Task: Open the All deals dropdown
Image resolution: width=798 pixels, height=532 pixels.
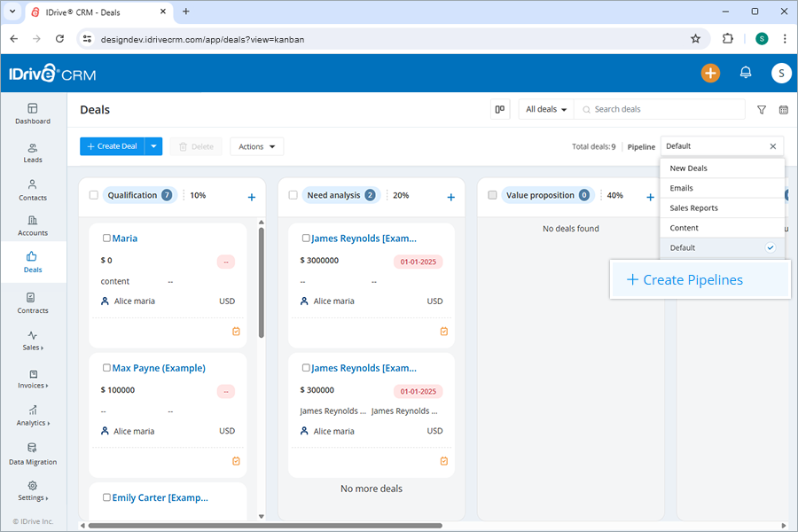Action: (544, 109)
